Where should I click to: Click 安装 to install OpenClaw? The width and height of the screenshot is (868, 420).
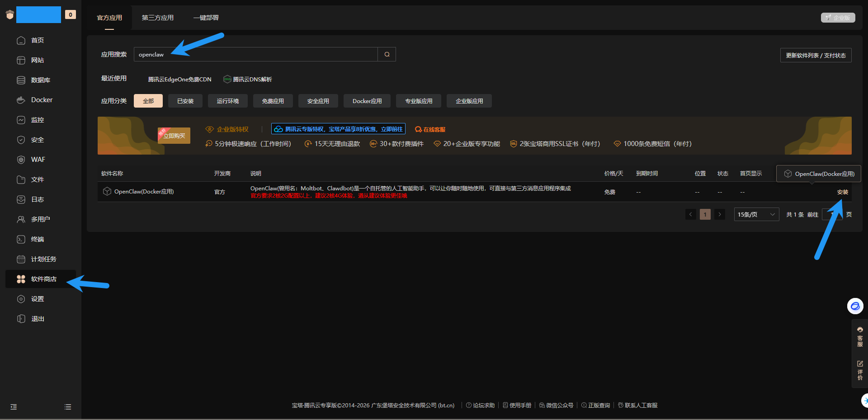tap(842, 192)
